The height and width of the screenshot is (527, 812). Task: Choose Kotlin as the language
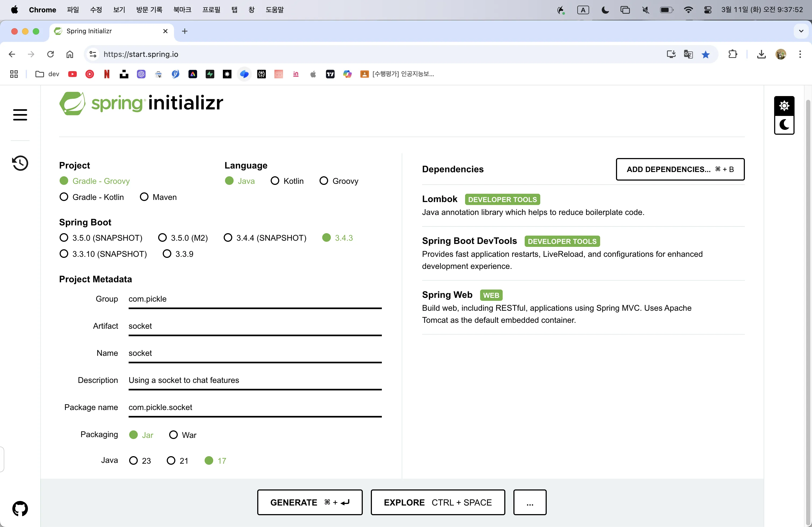coord(275,181)
